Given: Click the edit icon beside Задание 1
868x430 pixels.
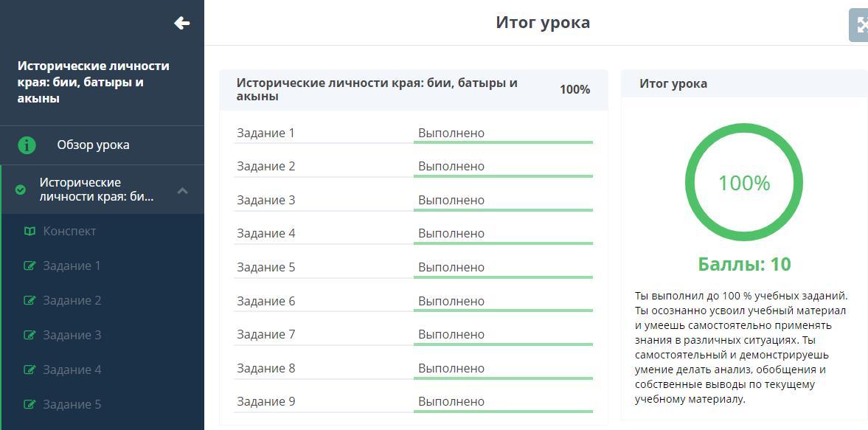Looking at the screenshot, I should 29,266.
